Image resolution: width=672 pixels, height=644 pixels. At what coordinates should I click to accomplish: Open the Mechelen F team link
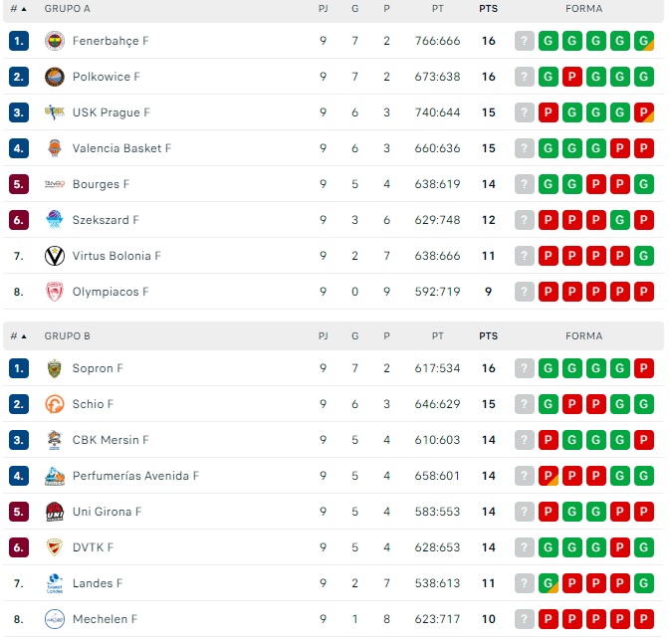tap(105, 619)
